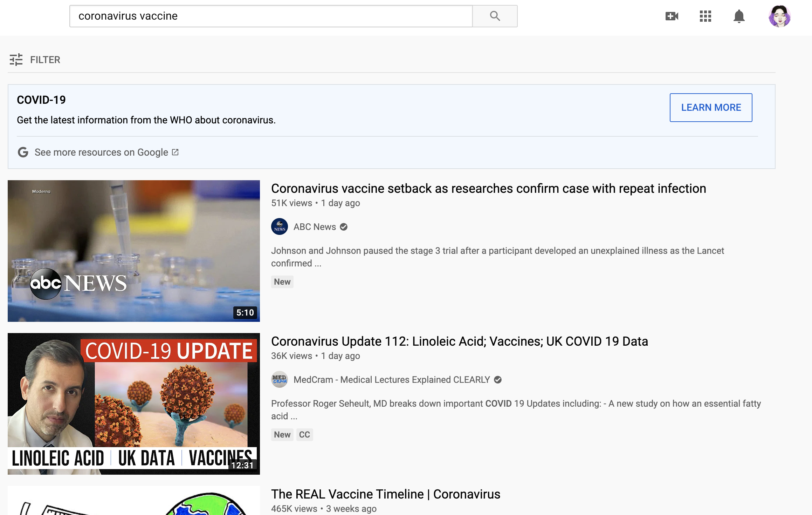812x515 pixels.
Task: Open the notifications bell
Action: click(x=739, y=16)
